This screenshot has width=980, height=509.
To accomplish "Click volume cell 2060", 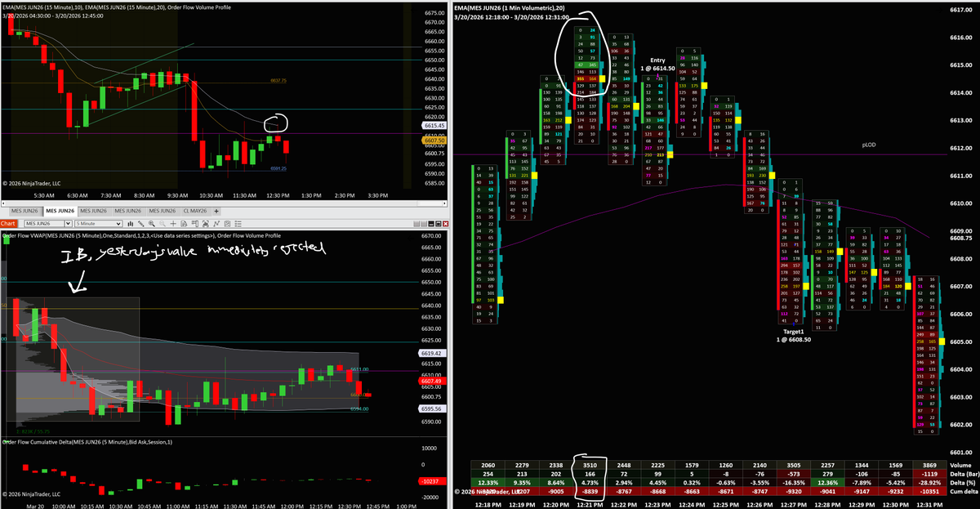I will coord(487,465).
